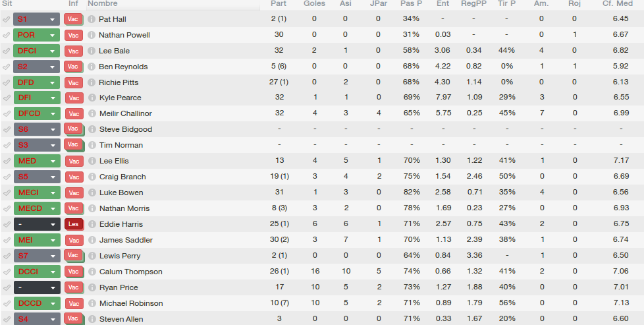Image resolution: width=644 pixels, height=325 pixels.
Task: Click the Les injury badge for Eddie Harris
Action: pos(74,224)
